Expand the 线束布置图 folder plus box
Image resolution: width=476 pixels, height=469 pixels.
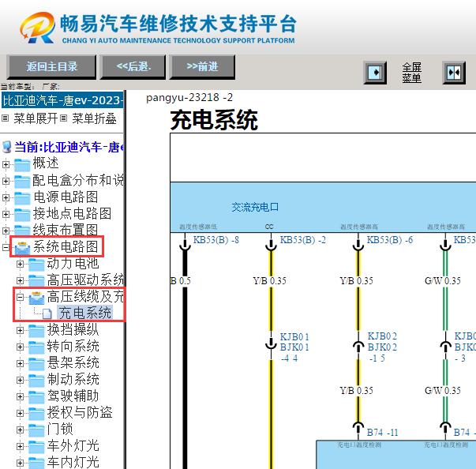point(6,231)
